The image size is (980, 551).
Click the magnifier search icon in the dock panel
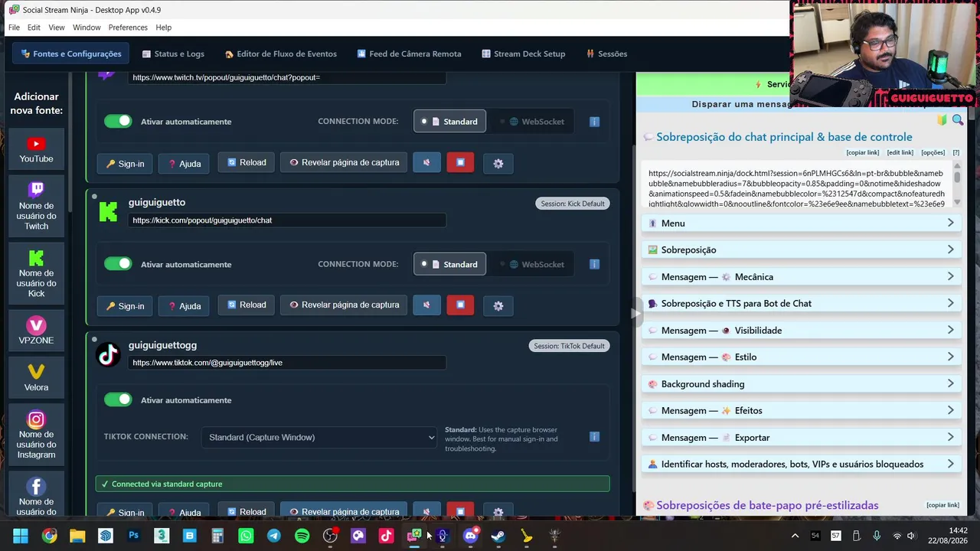pyautogui.click(x=958, y=120)
